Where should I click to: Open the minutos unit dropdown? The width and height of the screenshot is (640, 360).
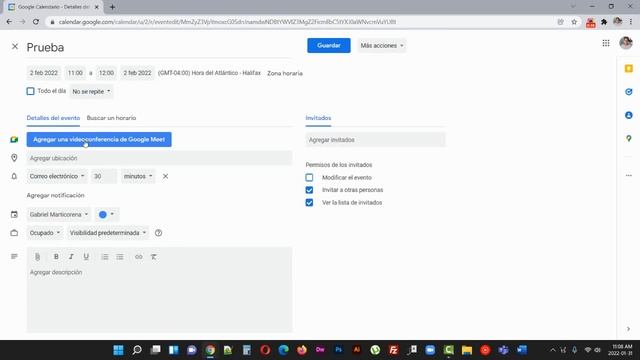click(138, 176)
